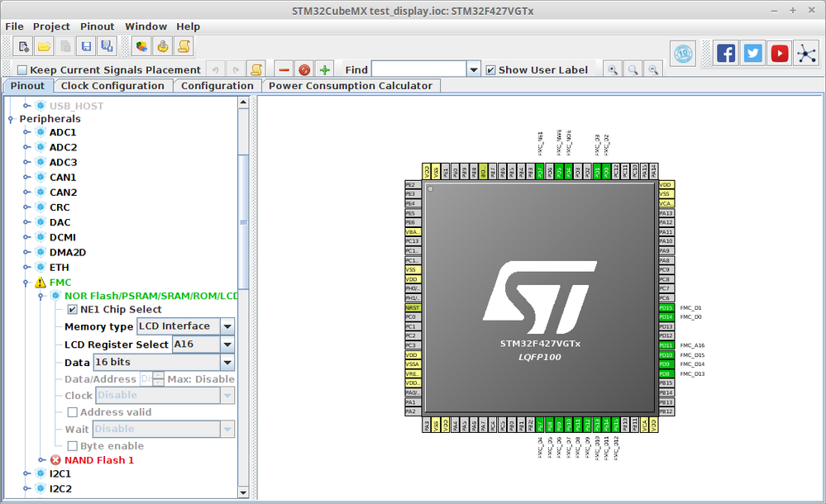
Task: Switch to the Configuration tab
Action: pos(217,86)
